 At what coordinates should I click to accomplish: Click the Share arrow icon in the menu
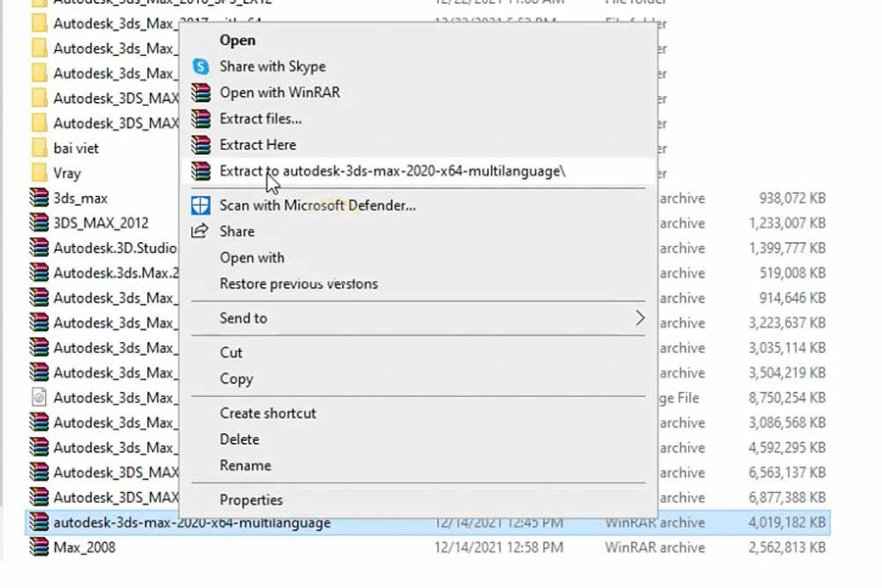tap(200, 230)
